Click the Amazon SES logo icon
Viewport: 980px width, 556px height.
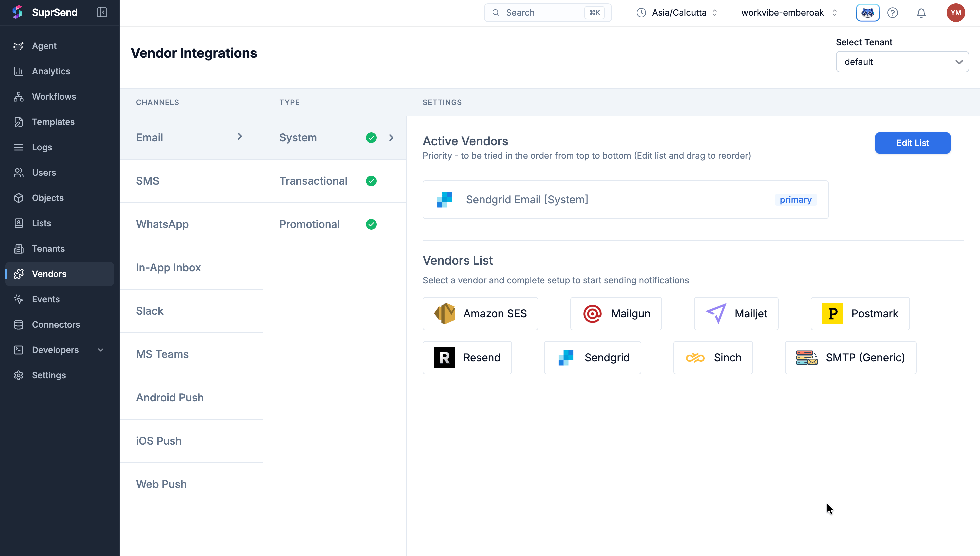click(444, 314)
